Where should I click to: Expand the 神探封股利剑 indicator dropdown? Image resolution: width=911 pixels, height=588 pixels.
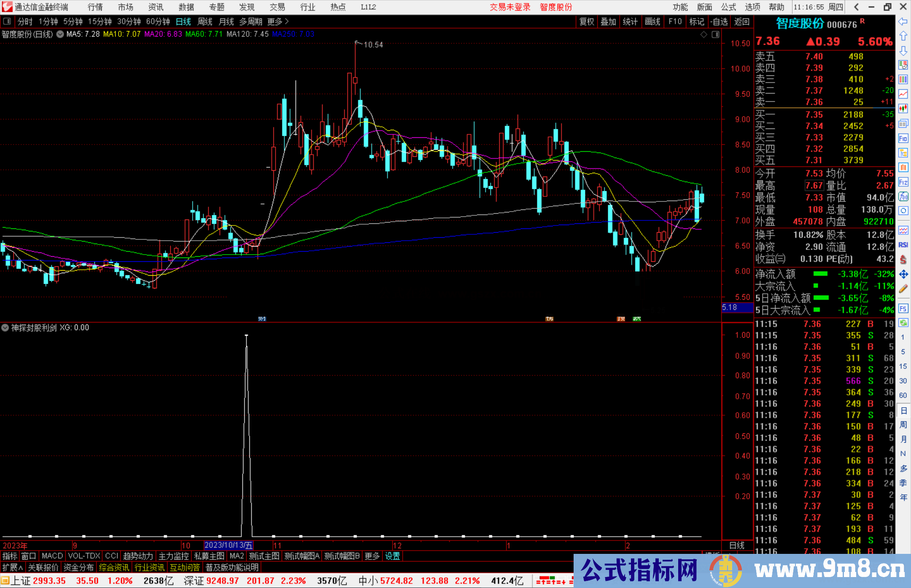(5, 328)
